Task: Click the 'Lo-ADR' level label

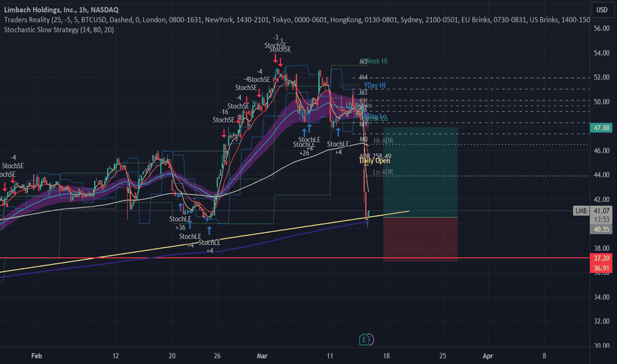Action: tap(383, 172)
